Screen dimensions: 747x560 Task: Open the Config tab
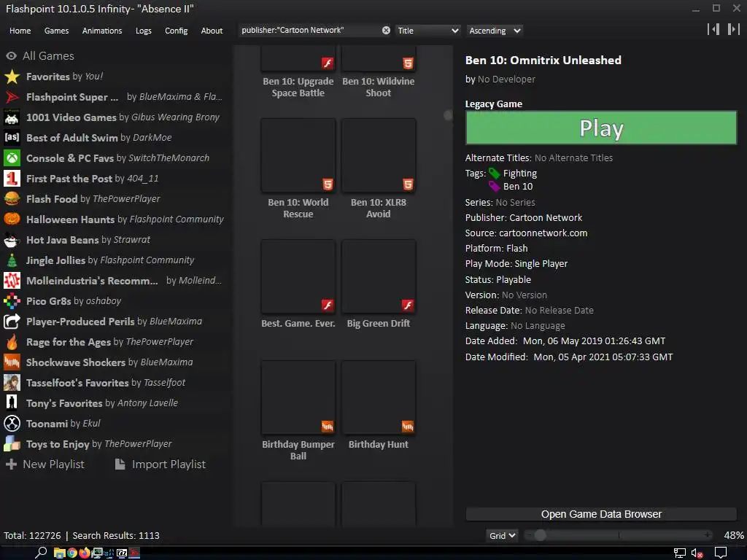[x=177, y=31]
